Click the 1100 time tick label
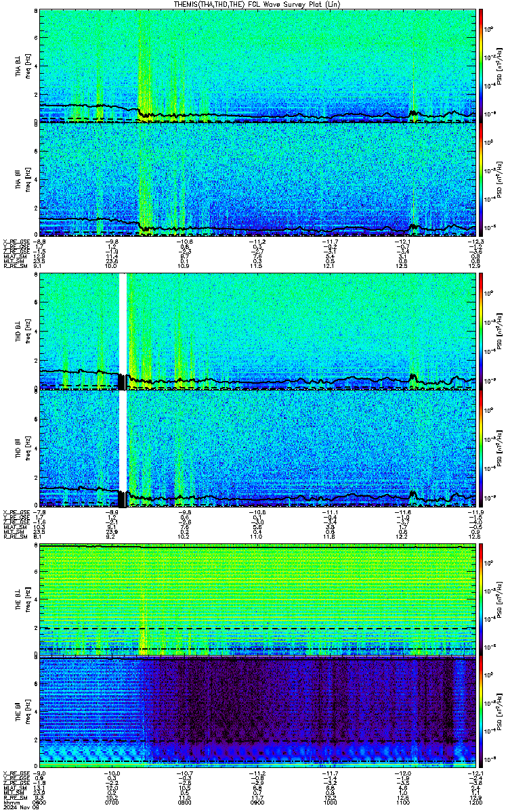 (402, 802)
